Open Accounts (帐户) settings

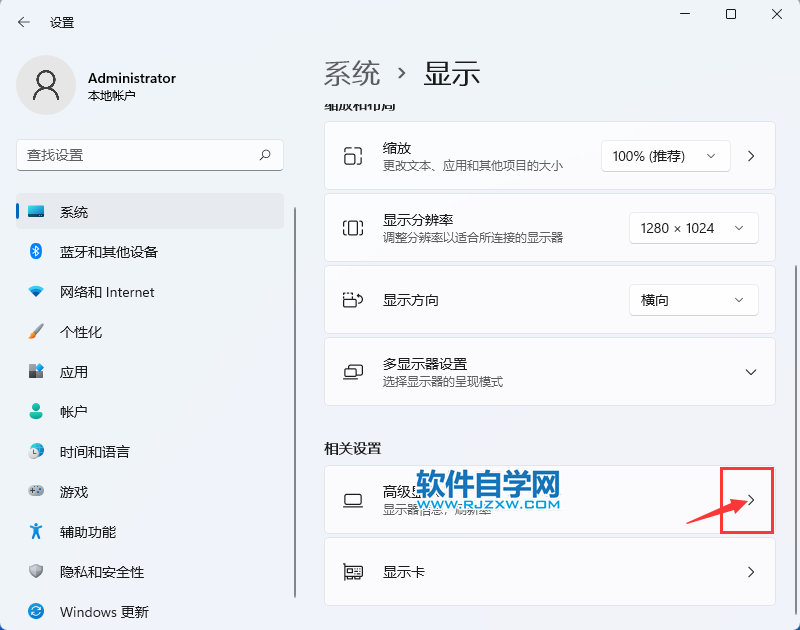(73, 412)
